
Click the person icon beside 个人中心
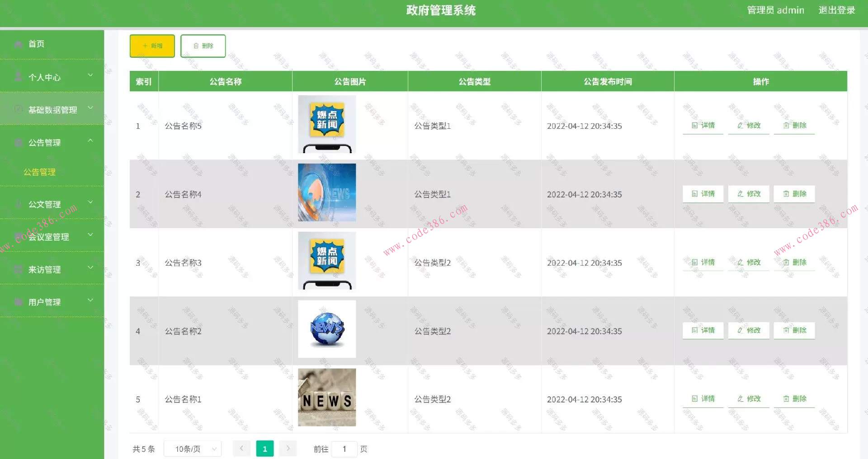(18, 77)
